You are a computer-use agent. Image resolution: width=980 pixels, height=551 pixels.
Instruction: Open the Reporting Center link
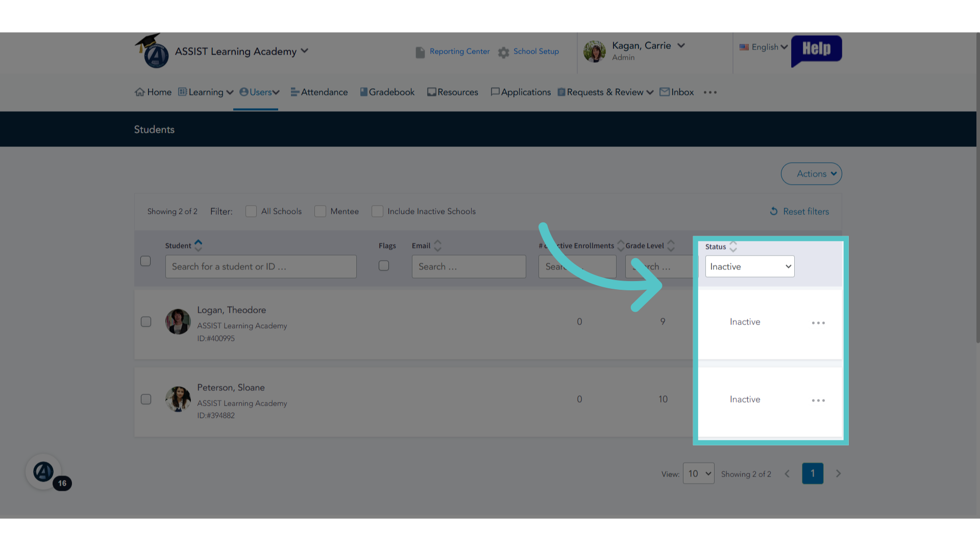click(459, 52)
